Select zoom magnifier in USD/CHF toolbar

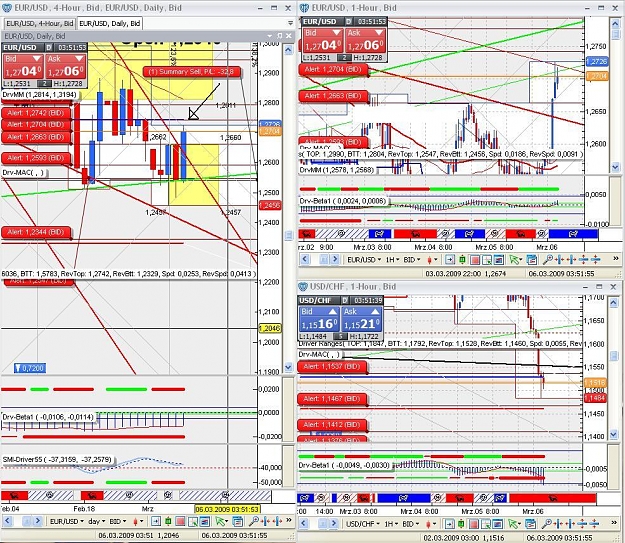tap(546, 524)
